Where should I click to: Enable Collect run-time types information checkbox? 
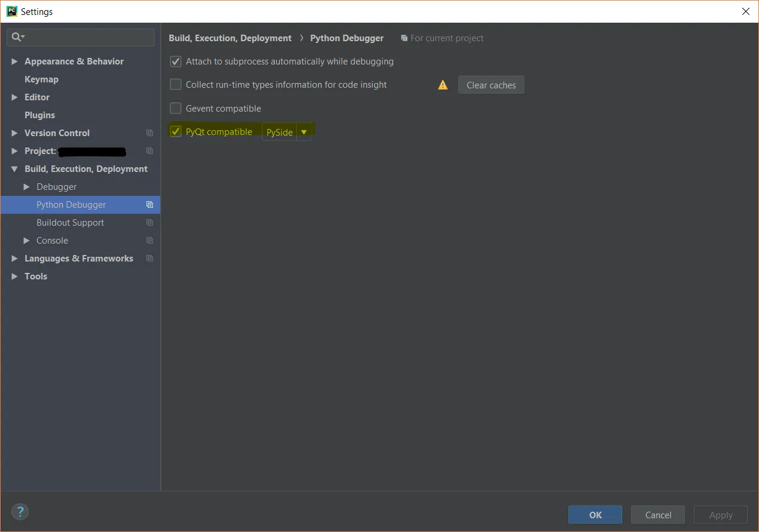[x=176, y=84]
